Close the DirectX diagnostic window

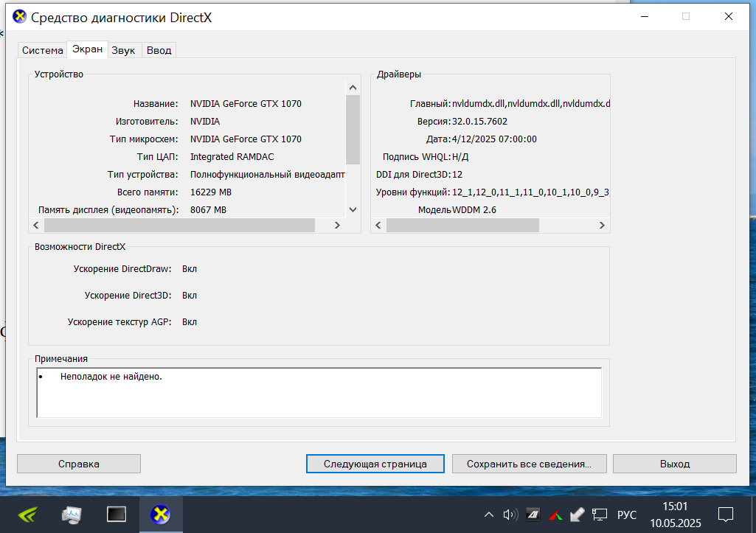(x=729, y=16)
